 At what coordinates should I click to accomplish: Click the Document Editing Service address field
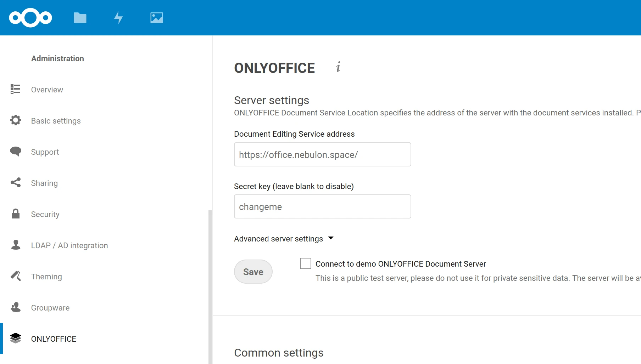point(322,154)
